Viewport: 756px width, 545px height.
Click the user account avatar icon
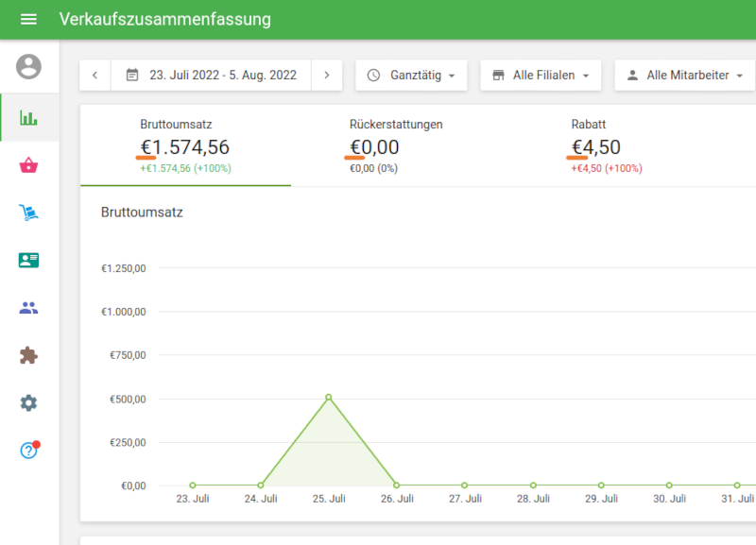pyautogui.click(x=29, y=66)
